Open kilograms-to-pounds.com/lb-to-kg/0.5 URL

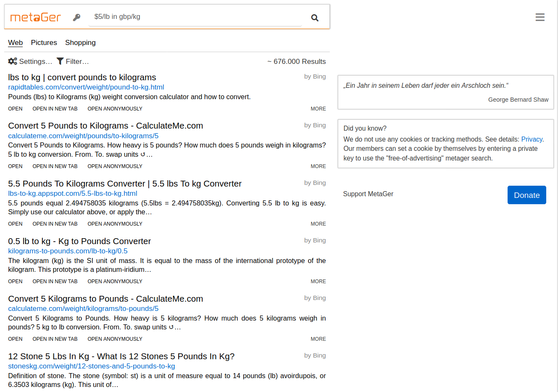(68, 251)
